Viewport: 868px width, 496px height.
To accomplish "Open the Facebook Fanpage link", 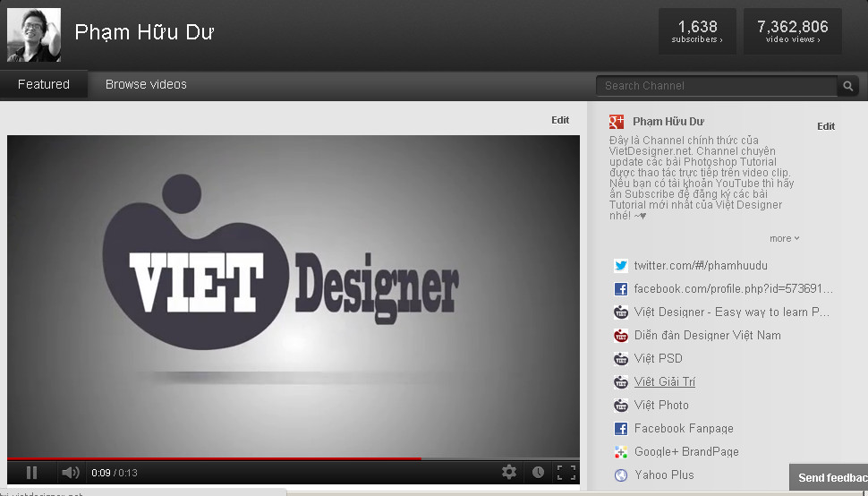I will point(684,429).
